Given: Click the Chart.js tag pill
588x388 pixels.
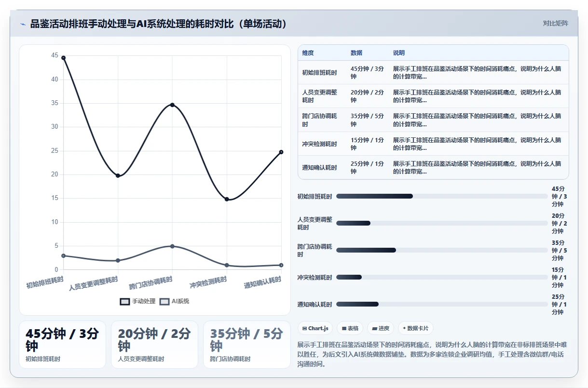Looking at the screenshot, I should (x=315, y=328).
